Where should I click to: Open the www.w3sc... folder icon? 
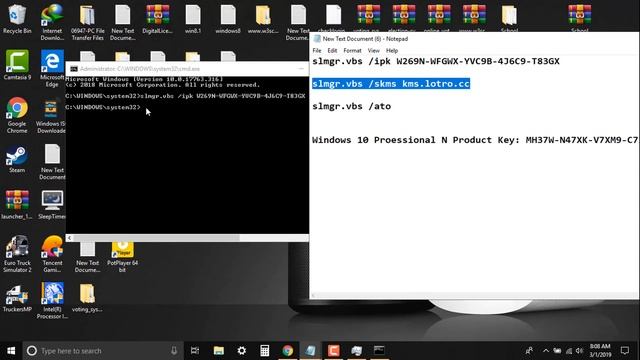coord(263,19)
